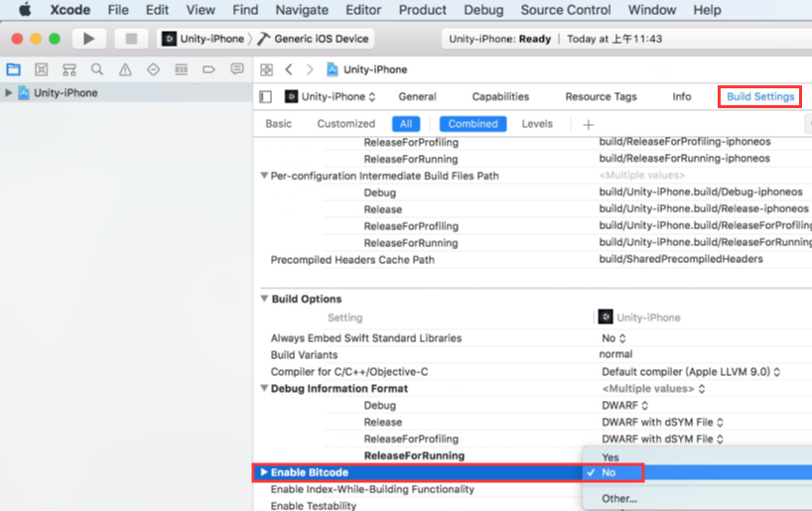
Task: Open the Source Control menu
Action: [566, 10]
